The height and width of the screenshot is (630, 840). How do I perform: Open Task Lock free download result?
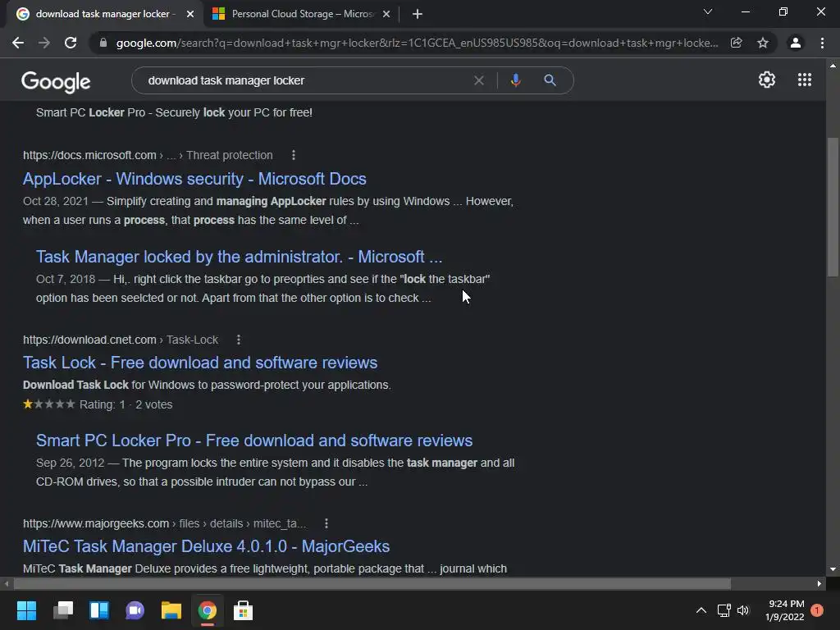tap(200, 363)
